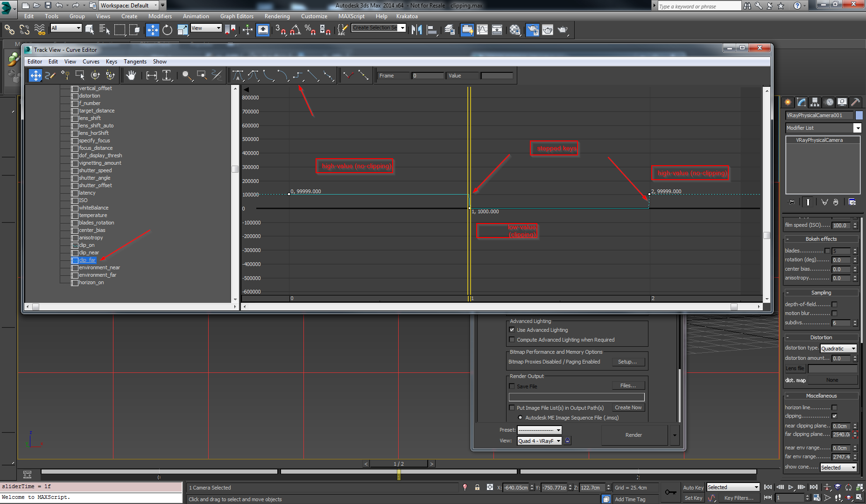The image size is (866, 504).
Task: Open the Create command panel tab
Action: [788, 102]
